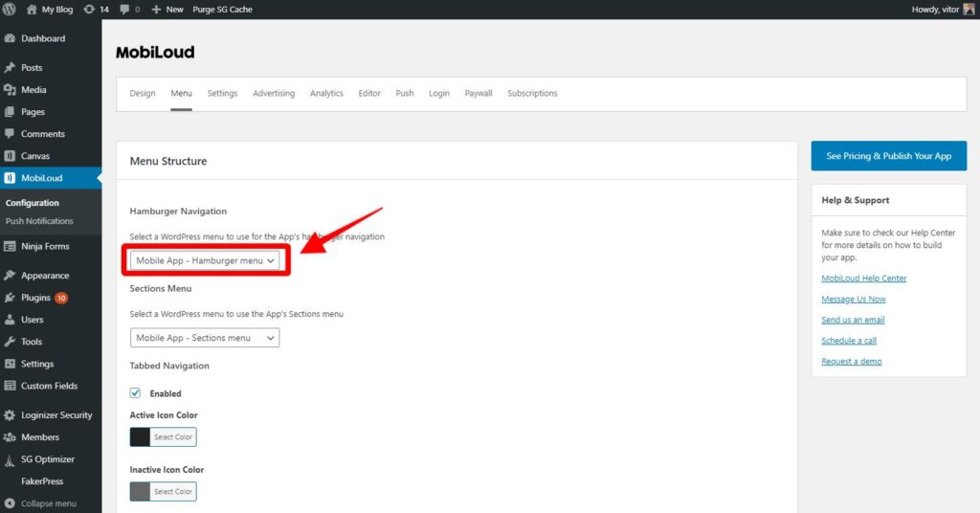Switch to the Login tab
Screen dimensions: 980x513
(x=438, y=93)
